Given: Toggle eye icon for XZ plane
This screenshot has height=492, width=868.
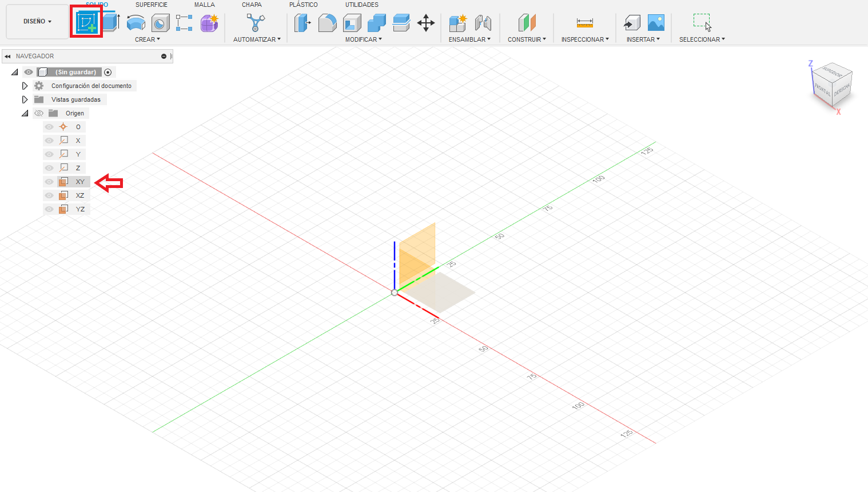Looking at the screenshot, I should point(49,195).
